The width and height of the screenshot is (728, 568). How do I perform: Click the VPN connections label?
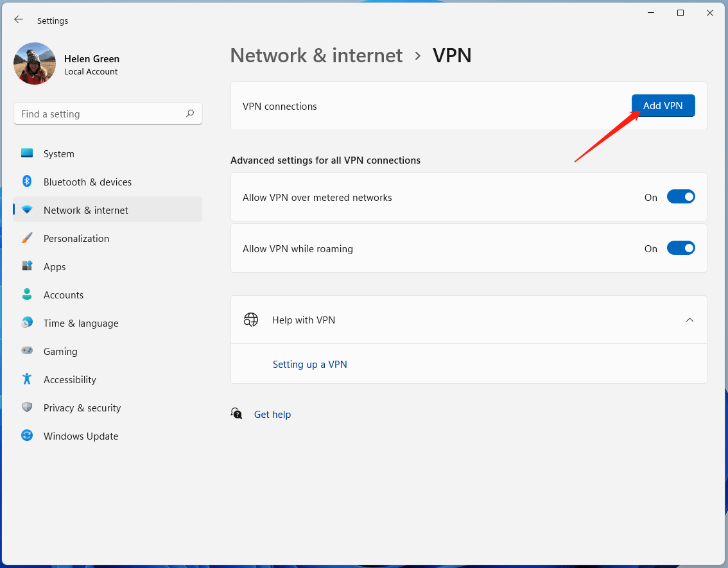279,107
